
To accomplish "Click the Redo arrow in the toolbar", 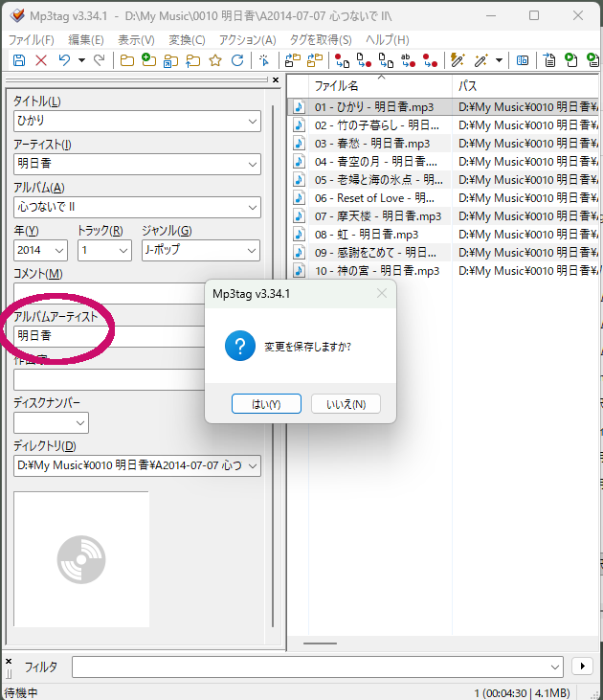I will (100, 59).
